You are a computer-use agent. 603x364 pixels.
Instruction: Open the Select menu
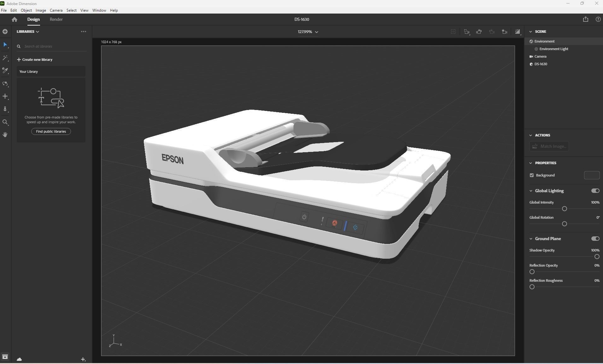71,10
